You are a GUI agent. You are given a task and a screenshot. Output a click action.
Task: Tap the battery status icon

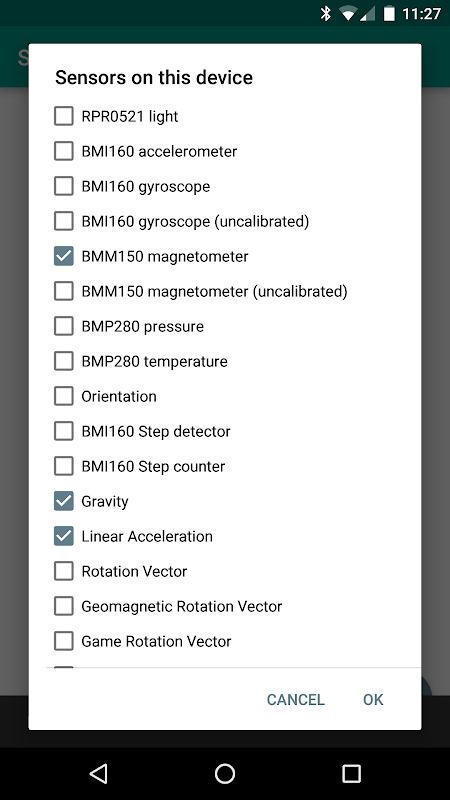pos(389,14)
